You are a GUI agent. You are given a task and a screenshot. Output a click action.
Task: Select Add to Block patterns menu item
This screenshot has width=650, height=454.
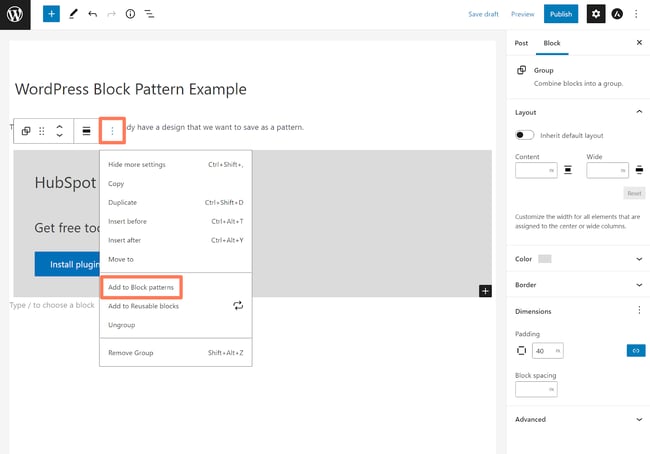click(x=141, y=287)
